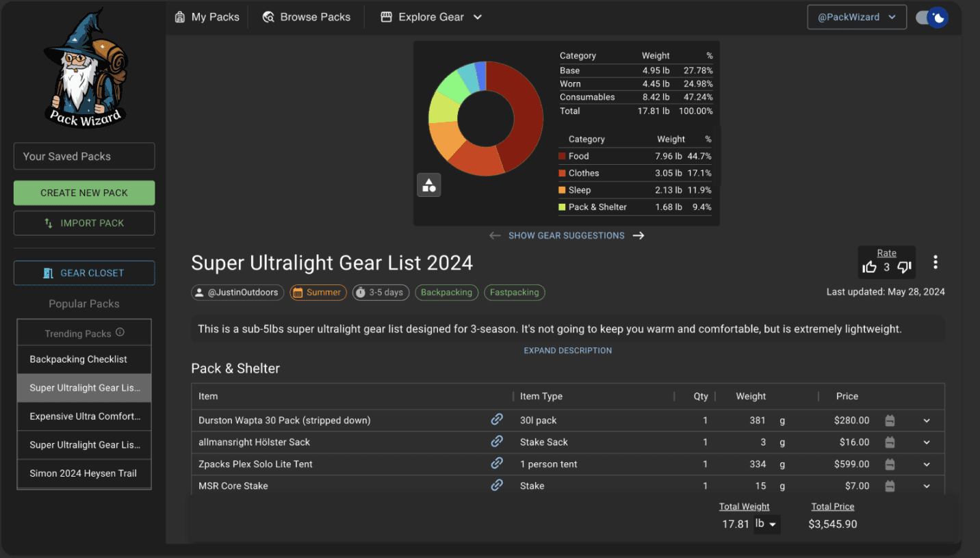Click the Rate label link

[x=887, y=253]
